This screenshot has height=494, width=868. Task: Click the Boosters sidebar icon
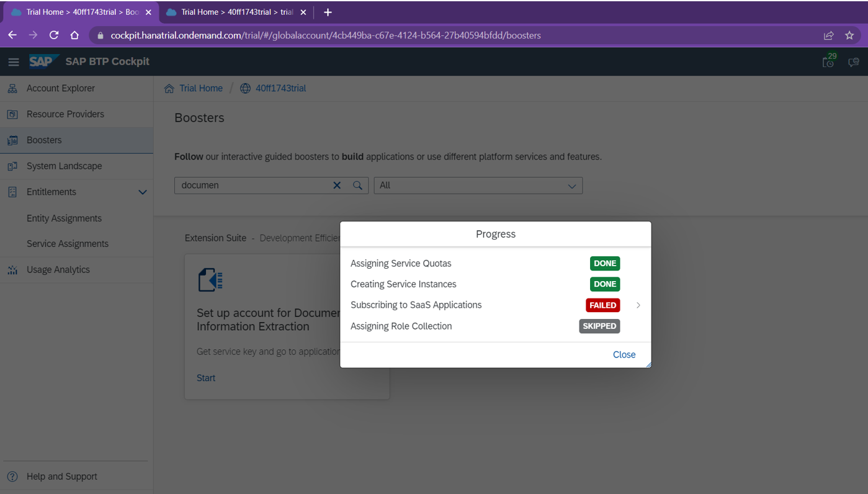(12, 140)
